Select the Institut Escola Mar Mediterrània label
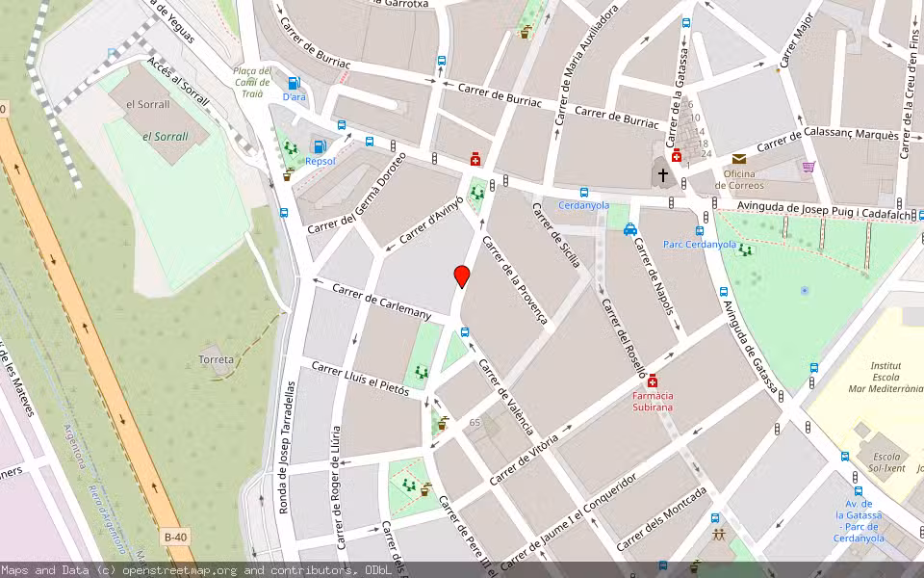The width and height of the screenshot is (924, 578). (x=885, y=378)
